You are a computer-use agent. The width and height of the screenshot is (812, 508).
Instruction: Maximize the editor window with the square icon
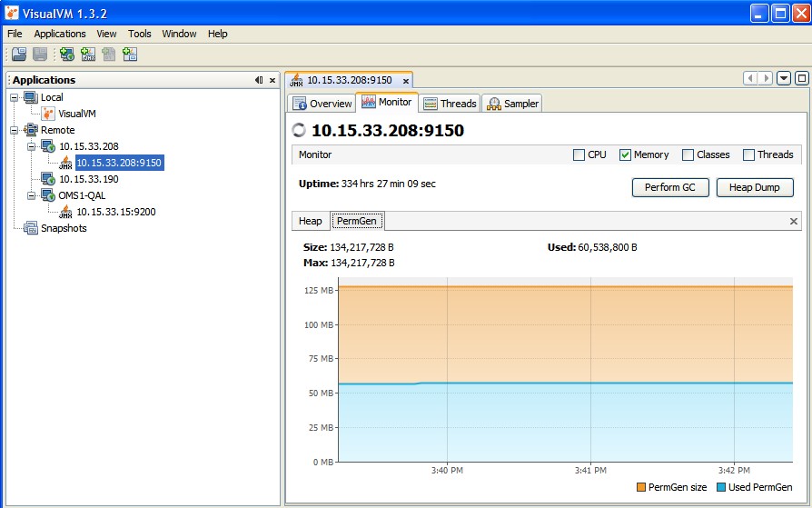click(x=802, y=78)
